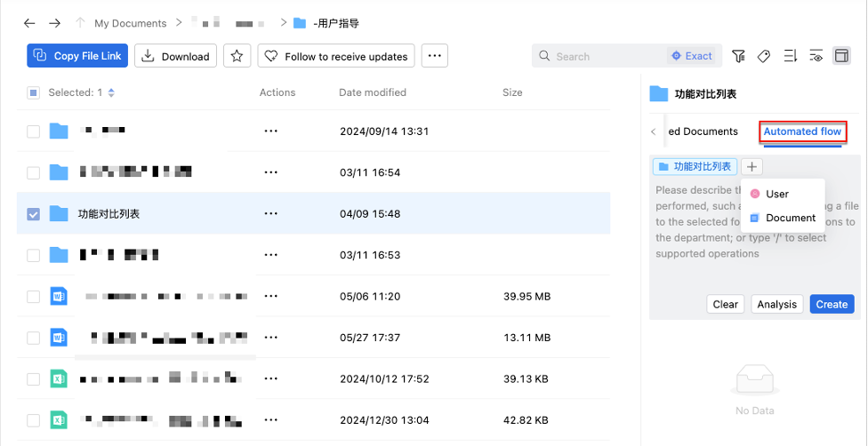The width and height of the screenshot is (868, 446).
Task: Click the tag icon in toolbar
Action: pos(763,56)
